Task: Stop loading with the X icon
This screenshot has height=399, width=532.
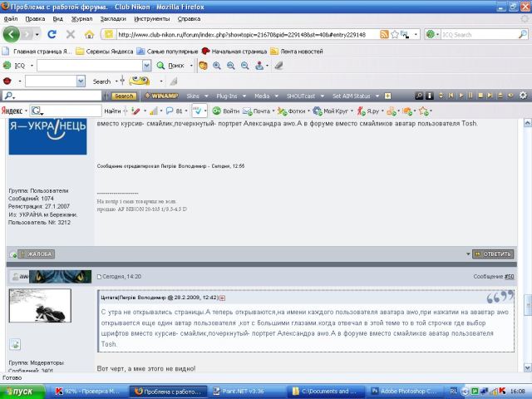Action: coord(71,34)
